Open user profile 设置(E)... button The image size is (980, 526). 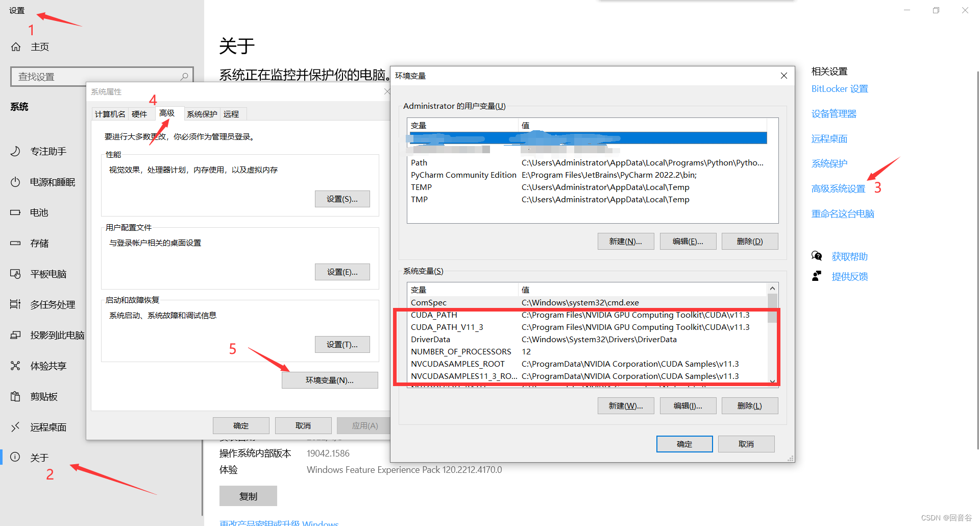click(342, 272)
